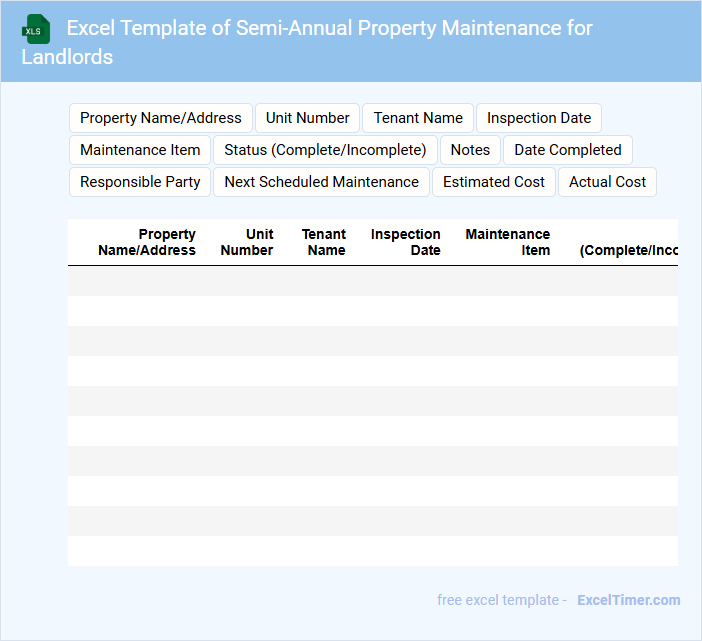The image size is (702, 641).
Task: Click the Estimated Cost tag
Action: tap(494, 182)
